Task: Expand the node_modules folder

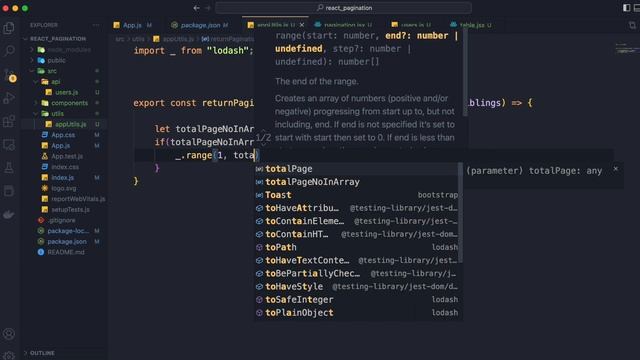Action: [x=64, y=50]
